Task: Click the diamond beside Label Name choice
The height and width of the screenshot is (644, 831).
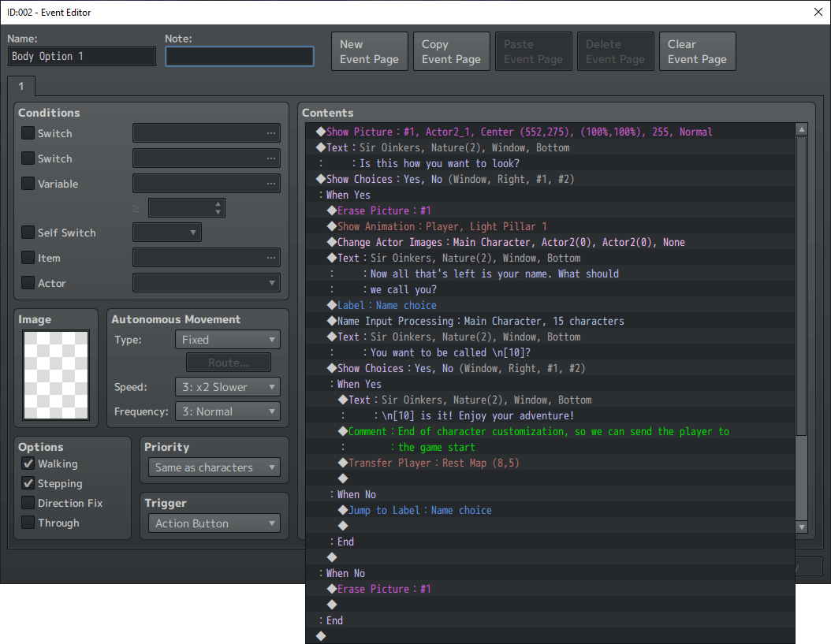Action: point(332,305)
